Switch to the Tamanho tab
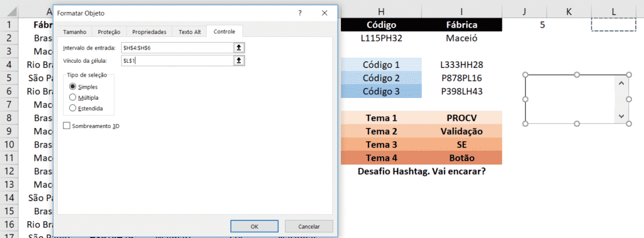 75,31
